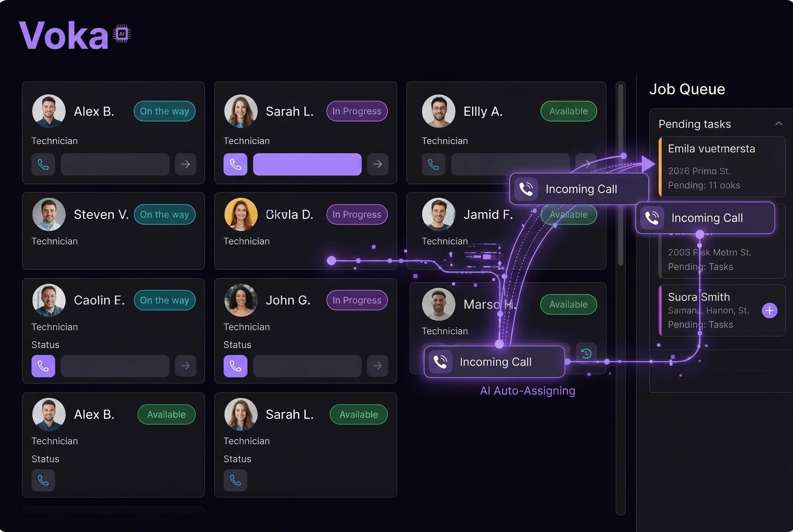Click the phone icon on Elly A.'s card

coord(433,164)
